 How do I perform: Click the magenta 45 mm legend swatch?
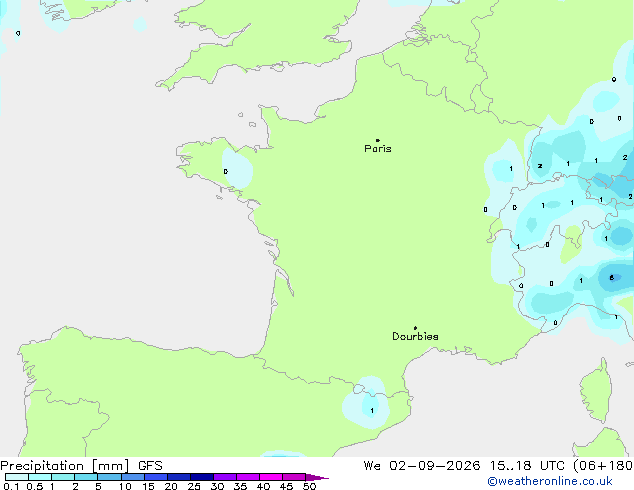point(294,477)
